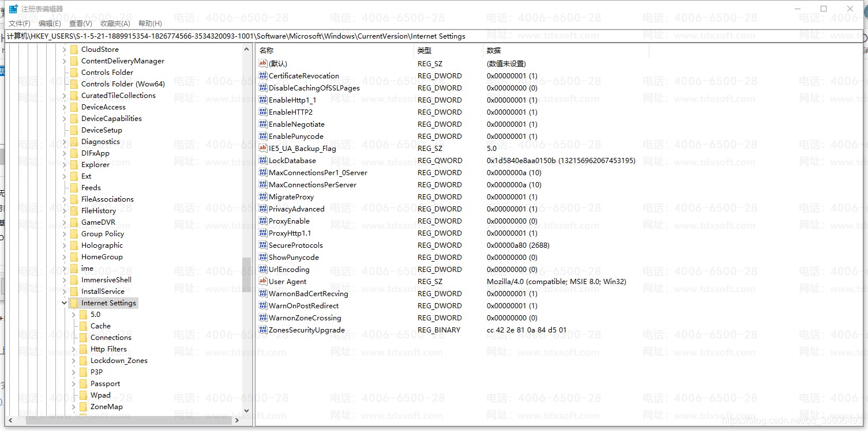Image resolution: width=868 pixels, height=431 pixels.
Task: Click the ZonesSecurityUpgrade binary value icon
Action: click(263, 330)
